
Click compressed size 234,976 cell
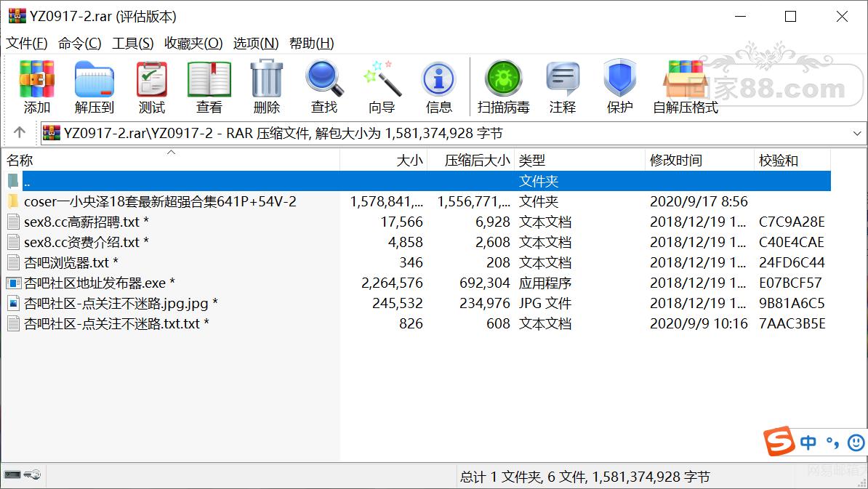tap(484, 304)
